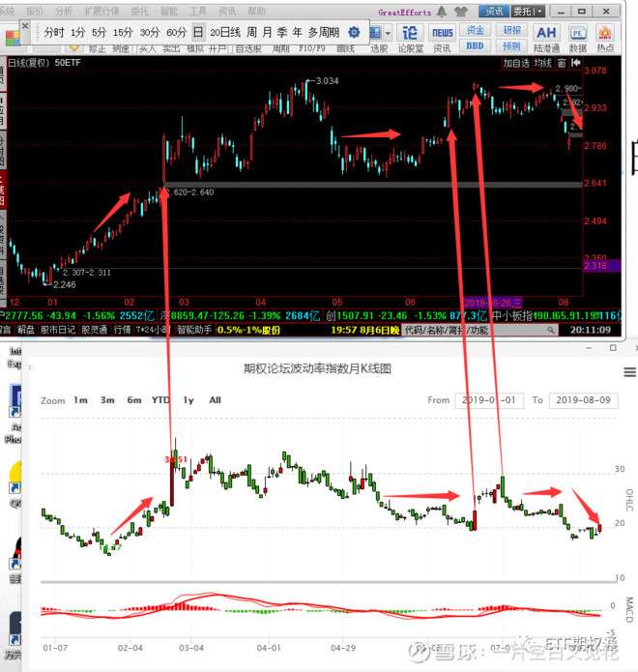Click the 窗 window layout icon
Viewport: 638px width, 672px height.
click(x=562, y=63)
